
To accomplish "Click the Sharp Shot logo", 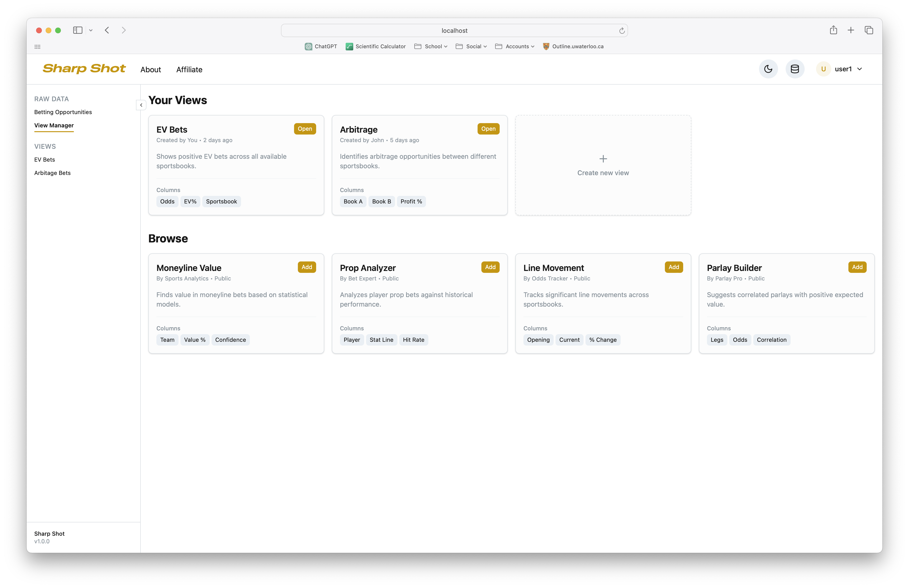I will pyautogui.click(x=84, y=69).
